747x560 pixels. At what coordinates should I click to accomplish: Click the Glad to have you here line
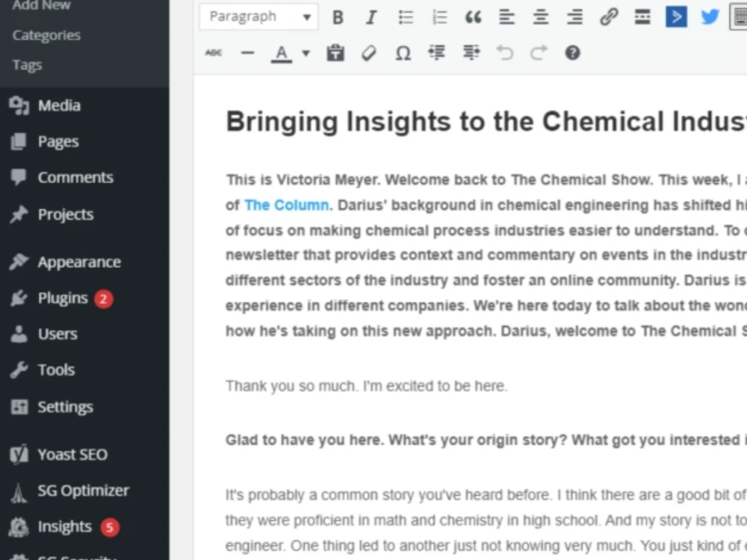[x=486, y=440]
